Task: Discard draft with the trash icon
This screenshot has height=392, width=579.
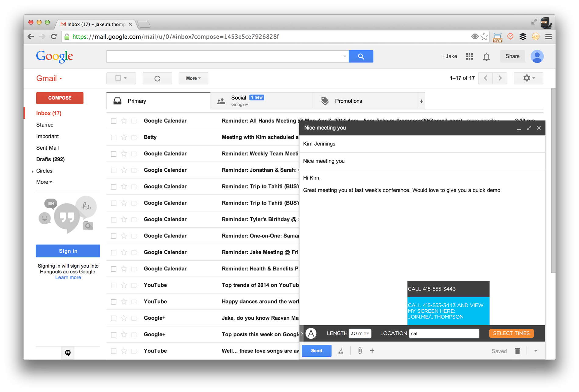Action: [x=517, y=351]
